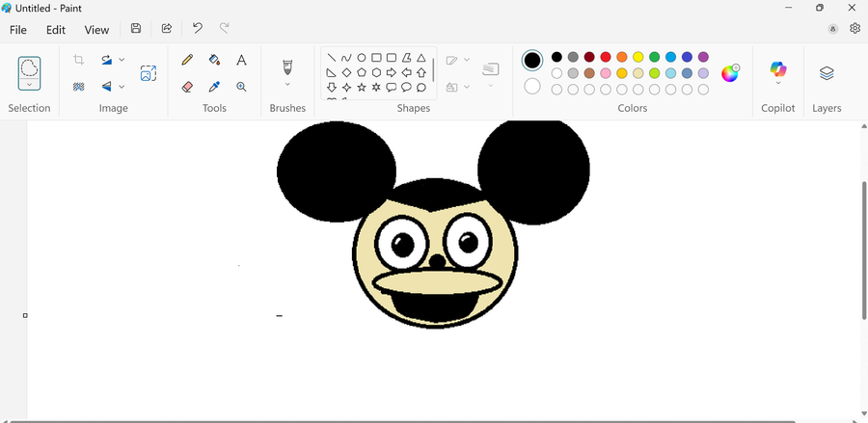Choose the Oval shape
This screenshot has width=868, height=423.
point(362,58)
